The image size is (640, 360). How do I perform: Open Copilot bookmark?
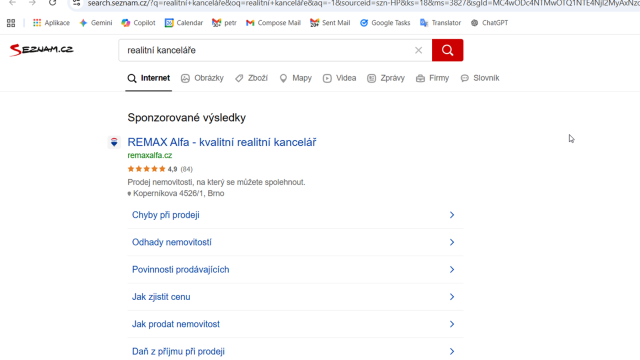(x=138, y=23)
